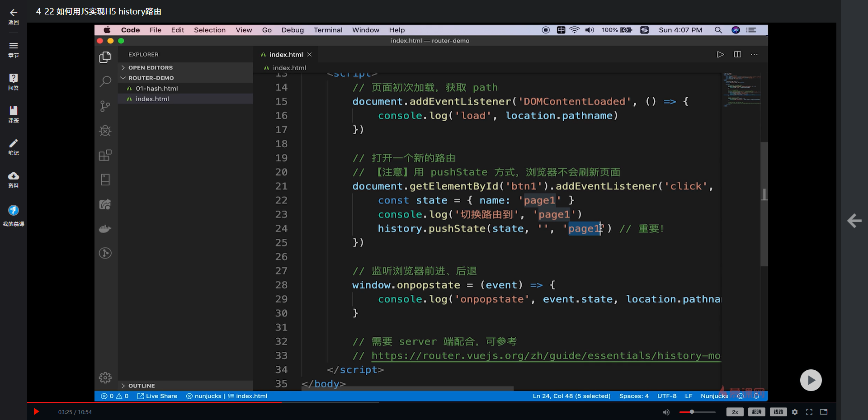Click the smiley feedback icon in status bar

point(741,396)
